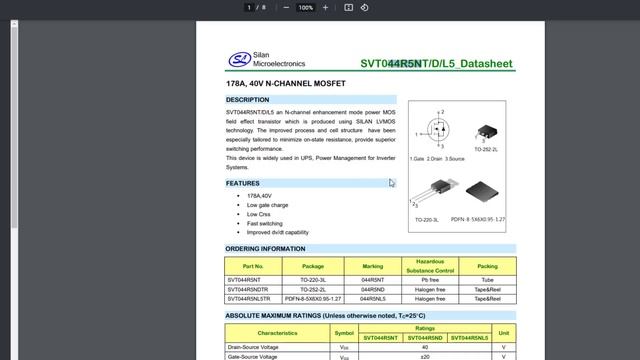Viewport: 640px width, 360px height.
Task: Click the Improved dv/dt capability bullet
Action: [278, 232]
